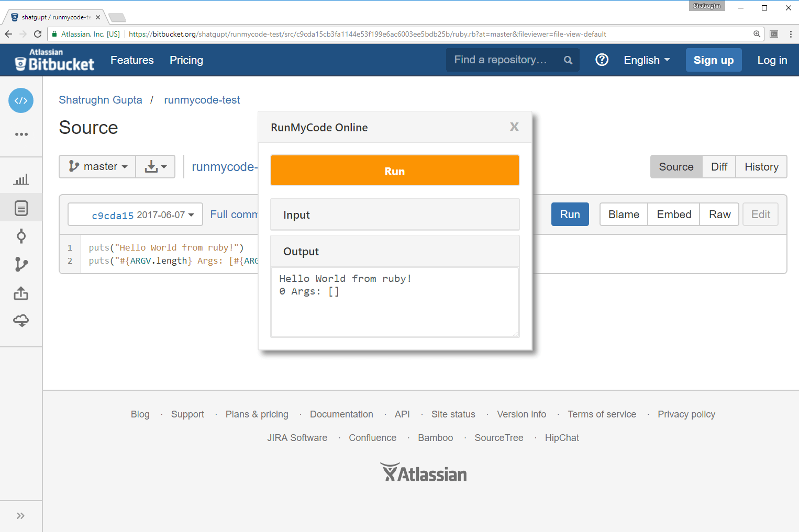Open the Features menu item
Viewport: 799px width, 532px height.
(x=132, y=60)
